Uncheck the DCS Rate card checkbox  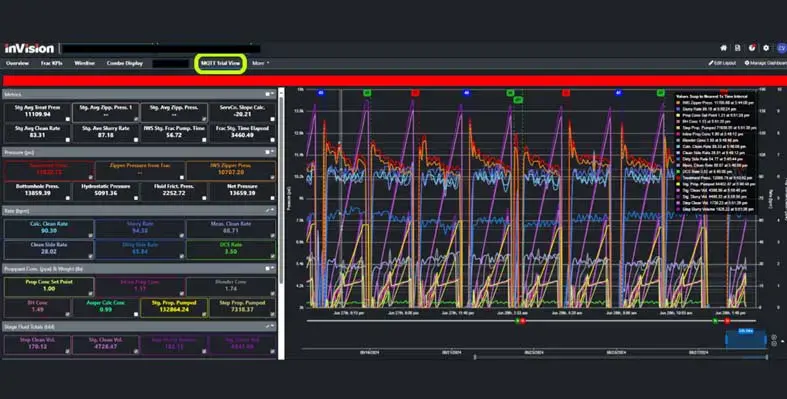pos(273,256)
